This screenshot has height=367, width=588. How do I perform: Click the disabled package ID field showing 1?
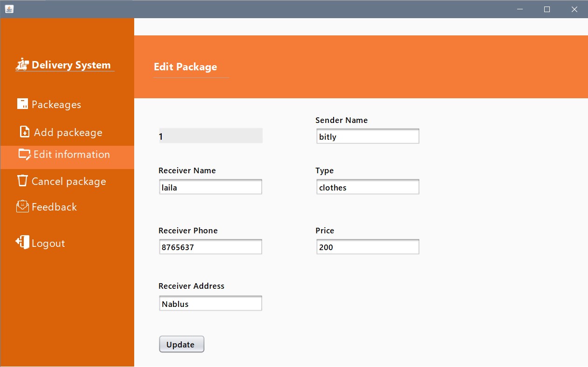point(211,136)
